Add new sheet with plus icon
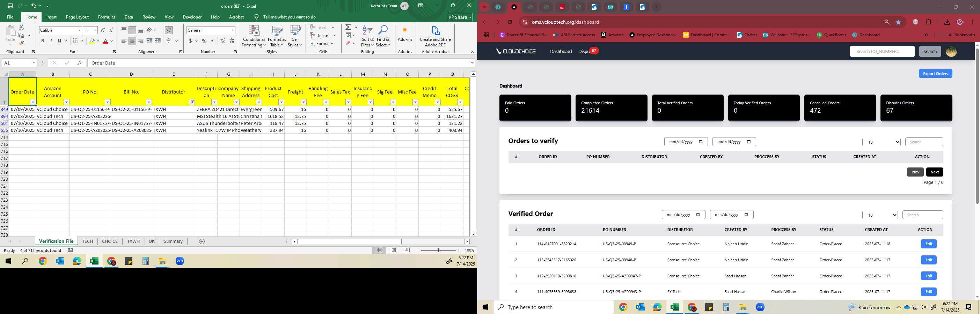This screenshot has height=314, width=980. [202, 241]
